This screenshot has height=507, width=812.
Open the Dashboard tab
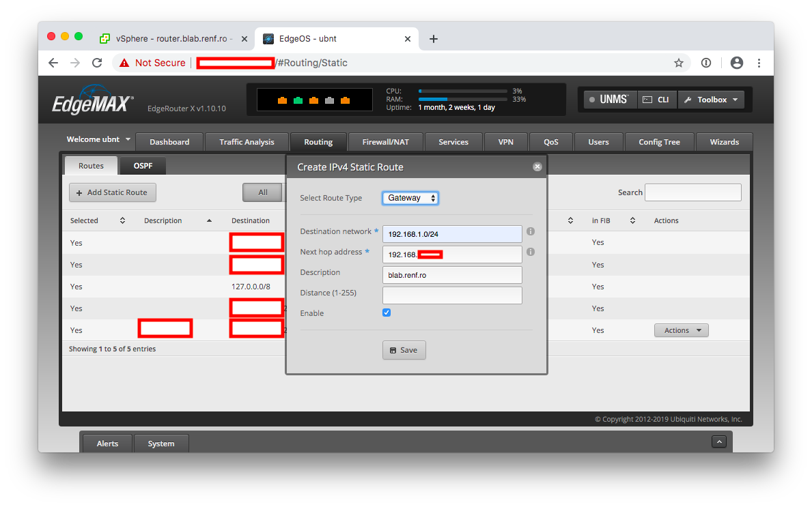(169, 142)
